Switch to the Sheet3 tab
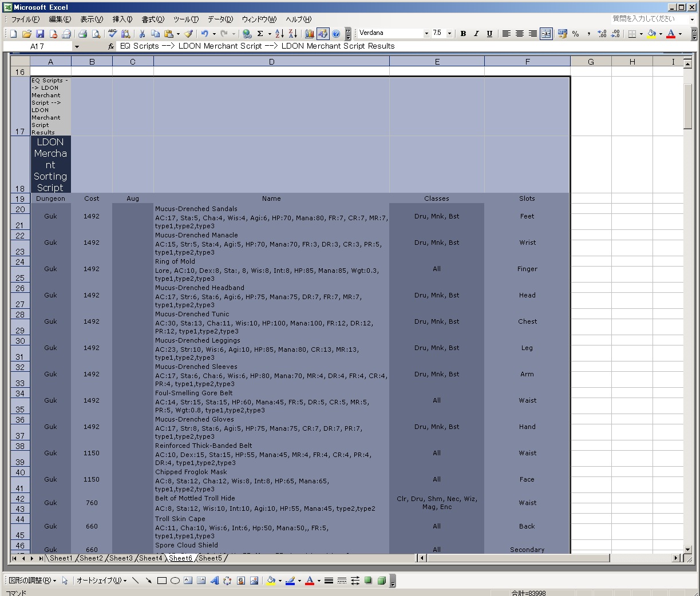 (121, 558)
